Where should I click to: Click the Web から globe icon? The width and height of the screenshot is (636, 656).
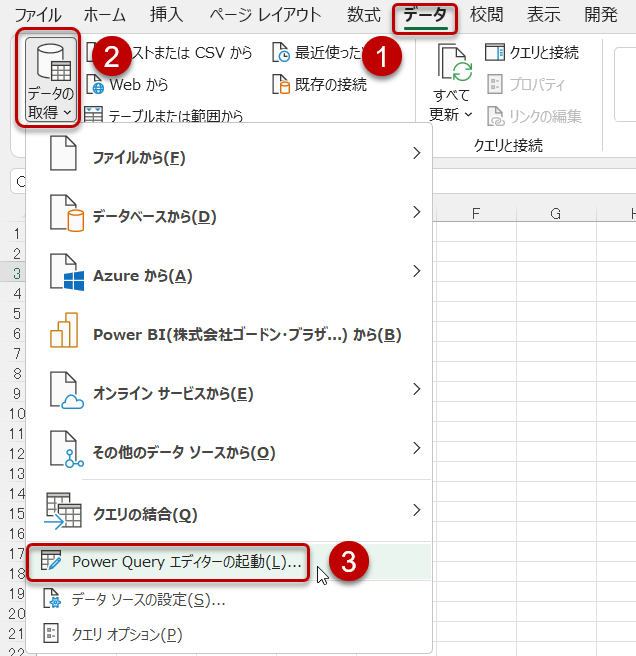pos(95,85)
